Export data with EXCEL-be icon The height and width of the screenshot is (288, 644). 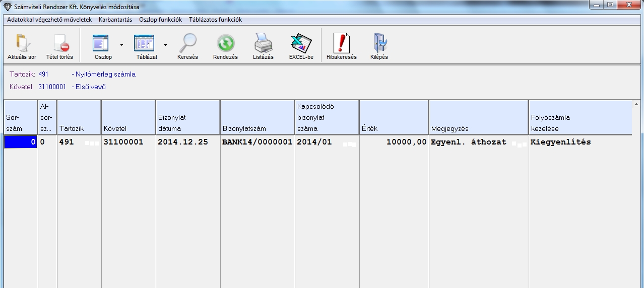(301, 44)
